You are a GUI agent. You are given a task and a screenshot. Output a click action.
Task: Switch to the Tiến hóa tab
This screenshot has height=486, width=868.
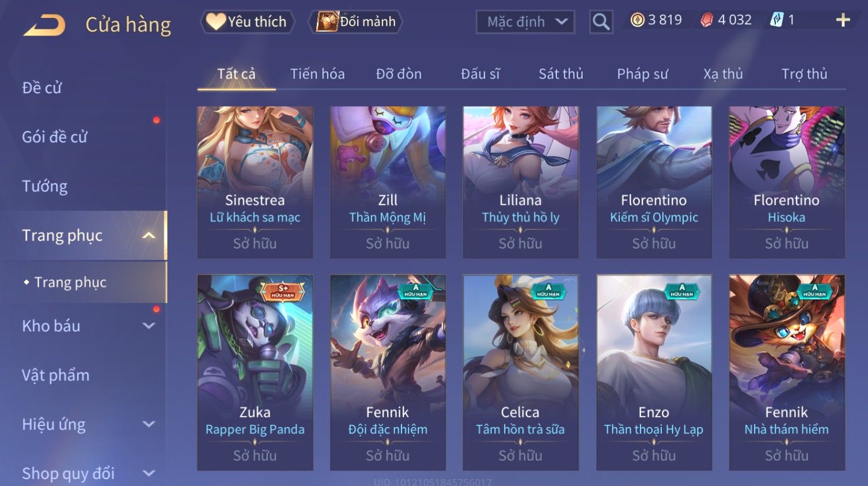coord(317,74)
